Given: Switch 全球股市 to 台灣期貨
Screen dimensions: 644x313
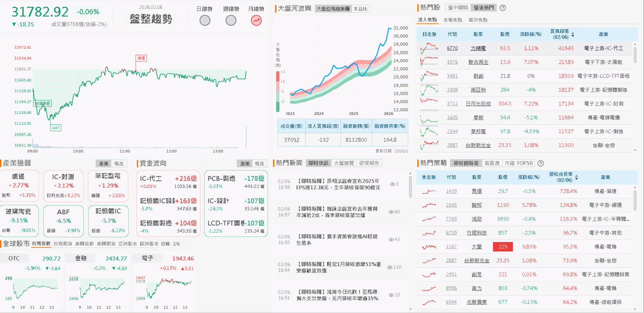Looking at the screenshot, I should coord(63,244).
